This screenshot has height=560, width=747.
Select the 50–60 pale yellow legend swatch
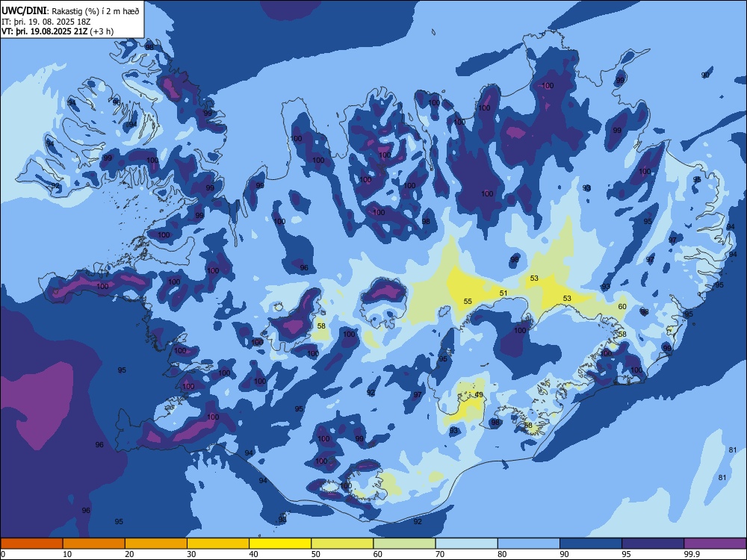pyautogui.click(x=342, y=544)
